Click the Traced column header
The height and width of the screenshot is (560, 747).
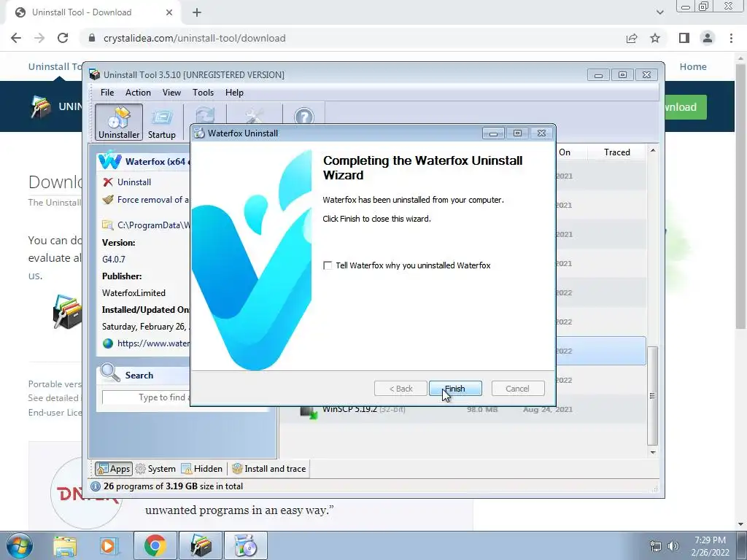617,152
